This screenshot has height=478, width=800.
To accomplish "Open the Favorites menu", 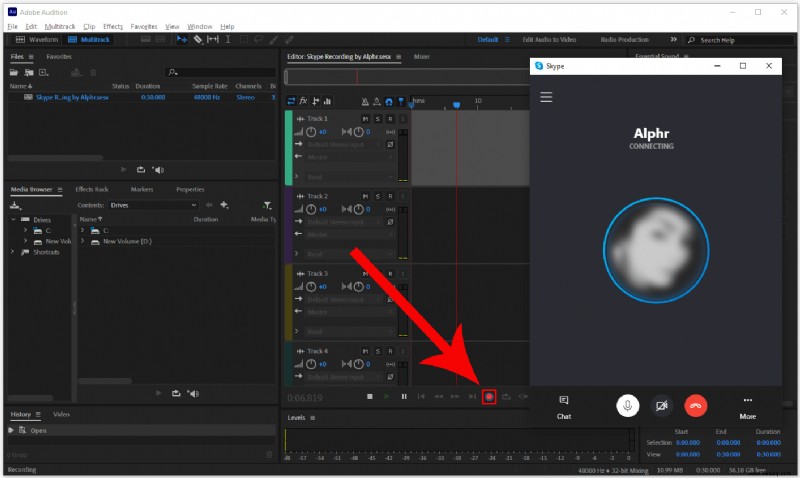I will point(144,26).
